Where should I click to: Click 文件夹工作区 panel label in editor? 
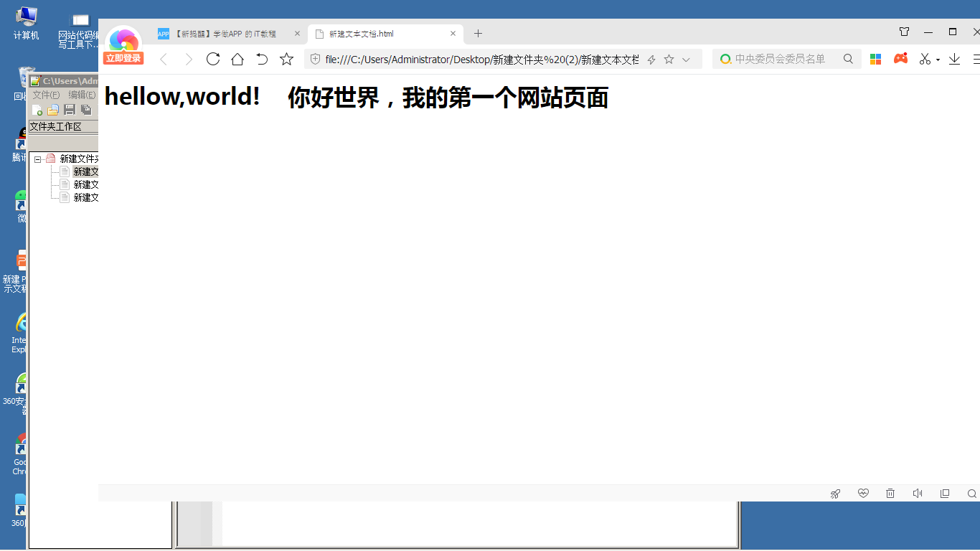(55, 127)
